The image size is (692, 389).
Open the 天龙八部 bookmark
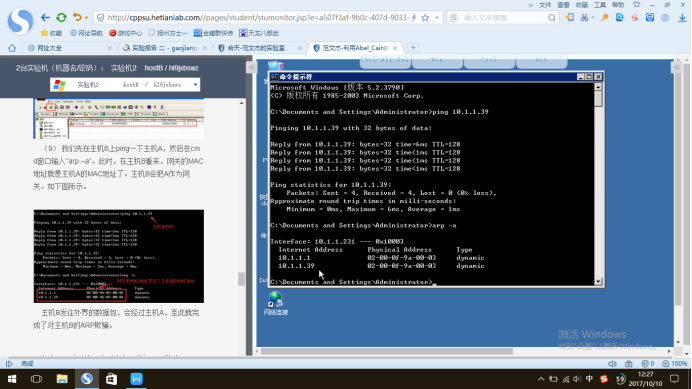pyautogui.click(x=259, y=33)
